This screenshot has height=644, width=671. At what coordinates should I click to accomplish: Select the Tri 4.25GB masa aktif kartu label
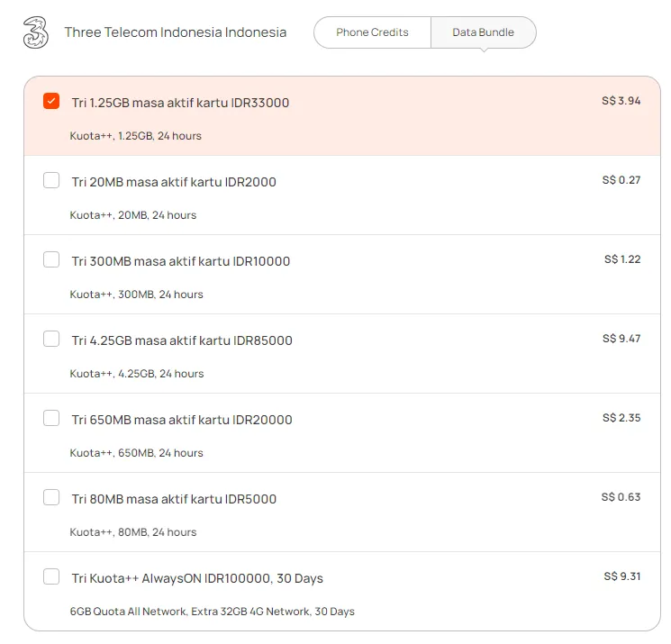point(182,340)
